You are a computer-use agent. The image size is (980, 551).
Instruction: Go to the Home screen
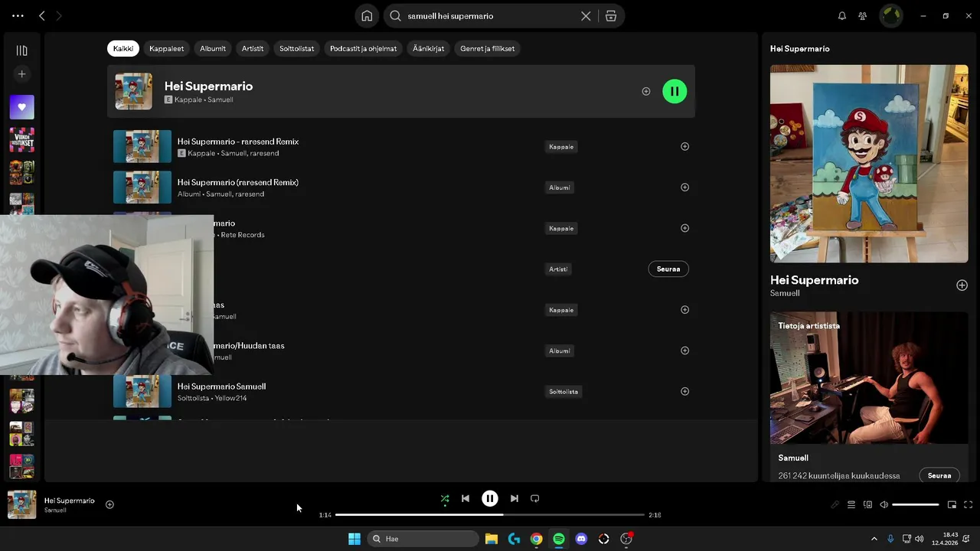(x=367, y=15)
